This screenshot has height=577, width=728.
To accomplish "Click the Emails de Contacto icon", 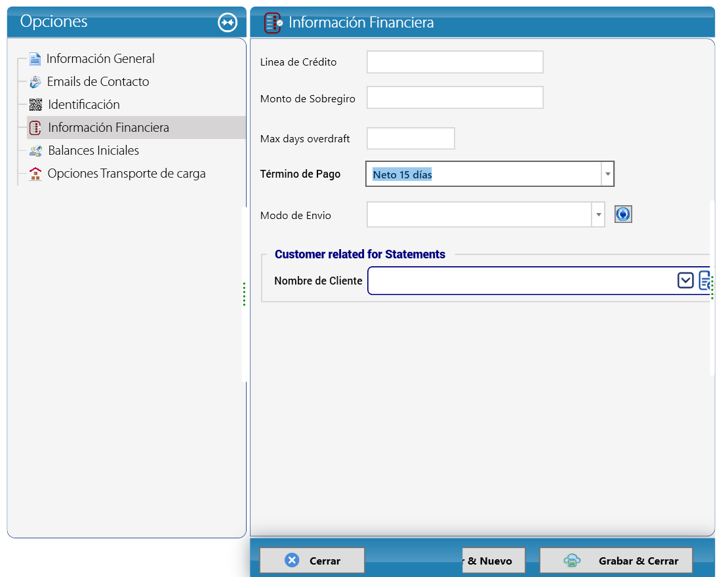I will [x=35, y=82].
